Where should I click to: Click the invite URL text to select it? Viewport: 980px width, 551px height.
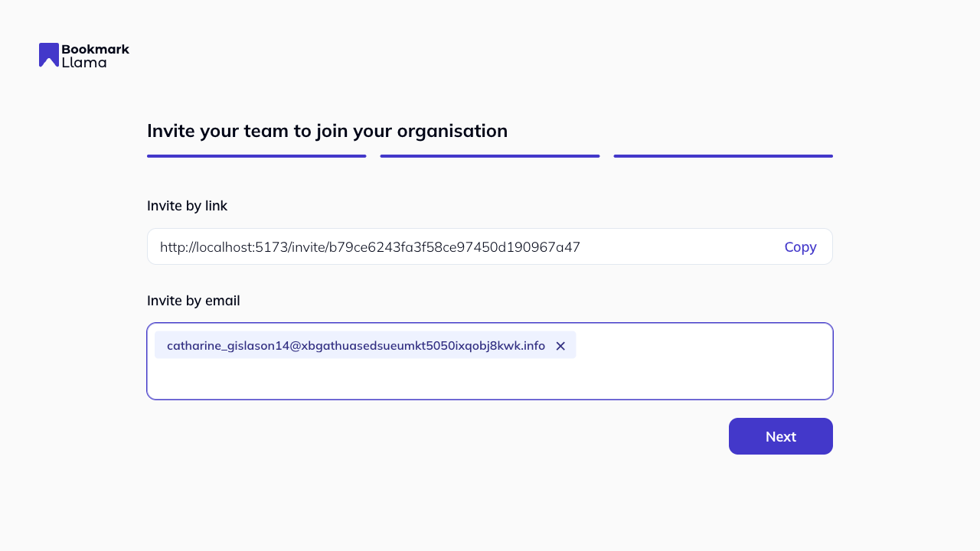pyautogui.click(x=370, y=246)
